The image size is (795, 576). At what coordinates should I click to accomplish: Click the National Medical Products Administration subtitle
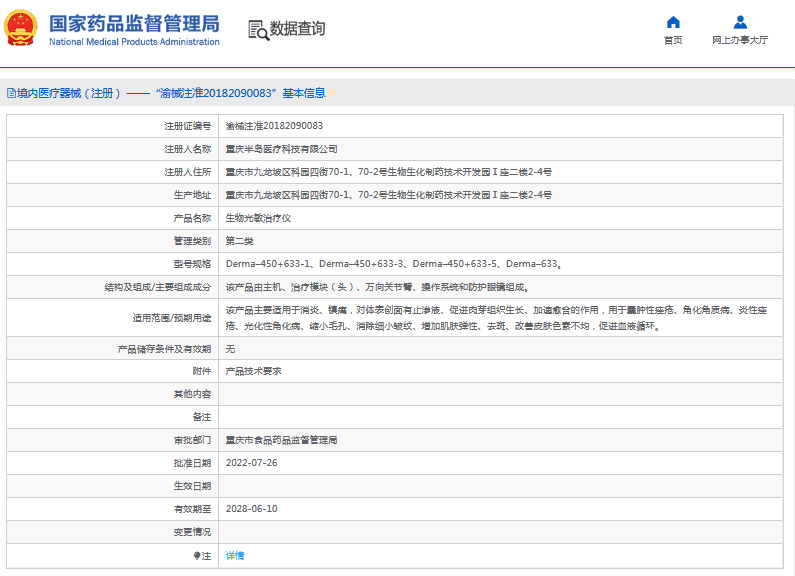pyautogui.click(x=134, y=42)
